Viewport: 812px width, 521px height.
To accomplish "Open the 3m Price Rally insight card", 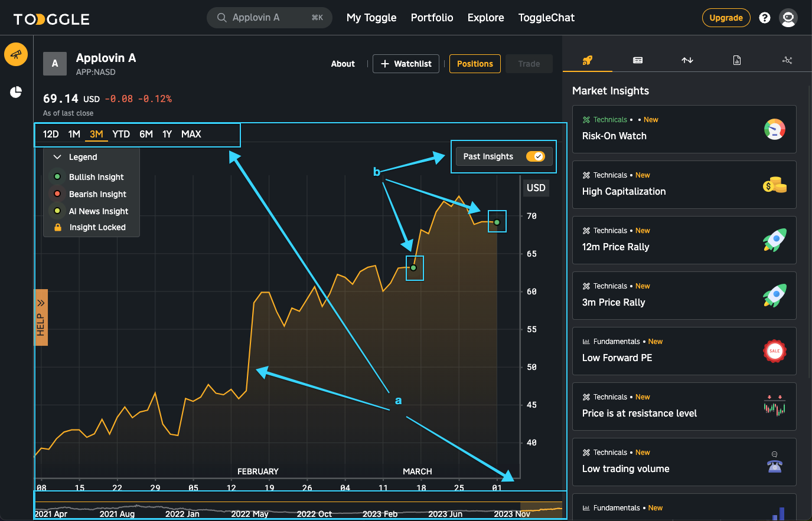I will [x=684, y=296].
